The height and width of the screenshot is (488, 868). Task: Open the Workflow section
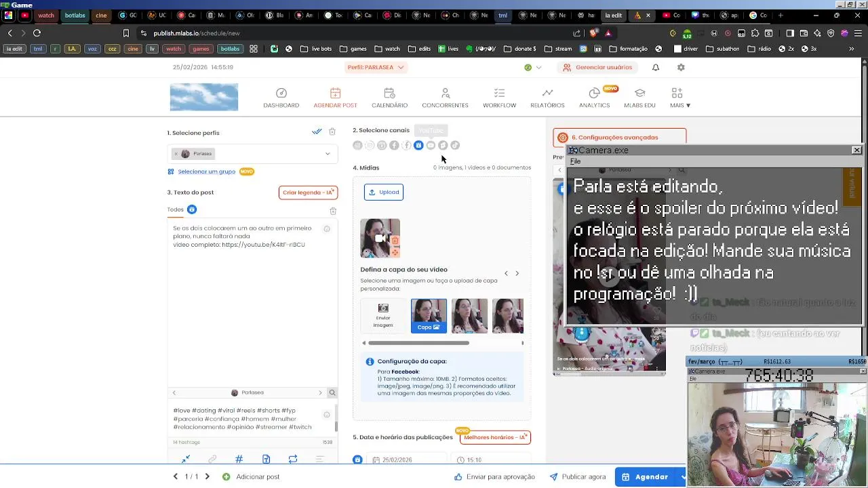click(x=499, y=98)
